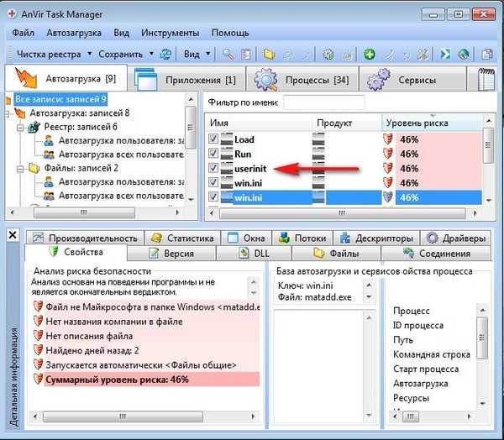Click the magnifier search icon in toolbar

coord(228,54)
